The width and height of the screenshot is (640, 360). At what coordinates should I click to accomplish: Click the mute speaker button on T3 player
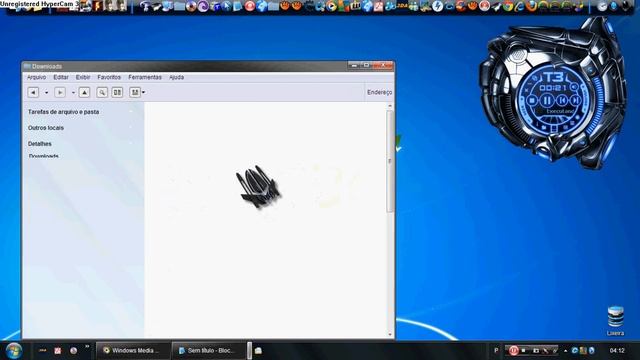click(x=573, y=87)
